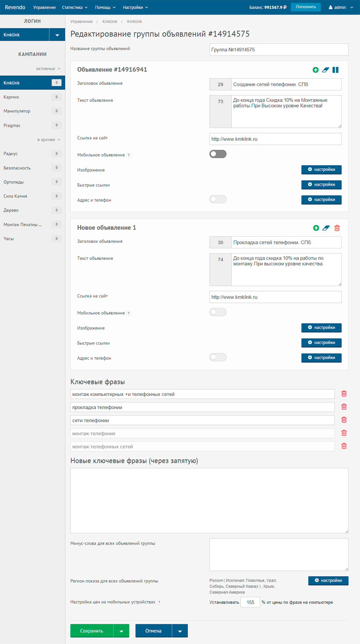
Task: Toggle Мобильное объявление for Новое объявление 1
Action: [218, 312]
